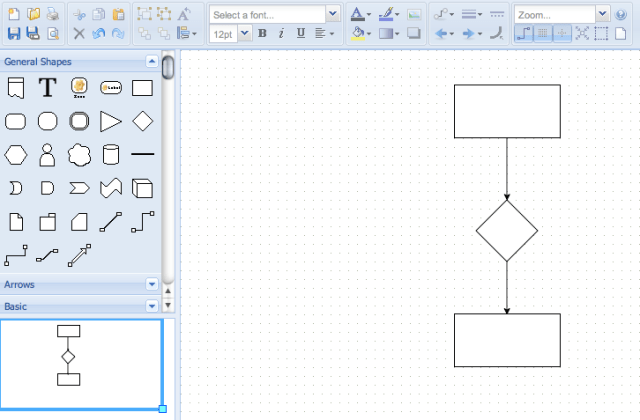The image size is (640, 420).
Task: Click the diagram outline preview thumbnail
Action: [81, 363]
